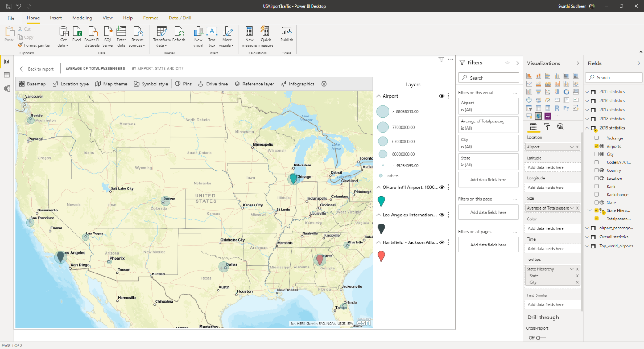
Task: Open the Format paint roller tab
Action: pos(547,127)
